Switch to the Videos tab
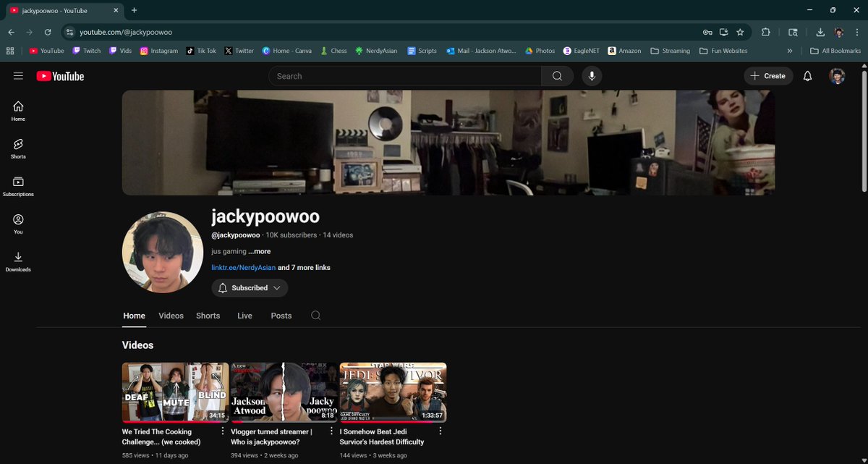The width and height of the screenshot is (868, 464). (171, 316)
